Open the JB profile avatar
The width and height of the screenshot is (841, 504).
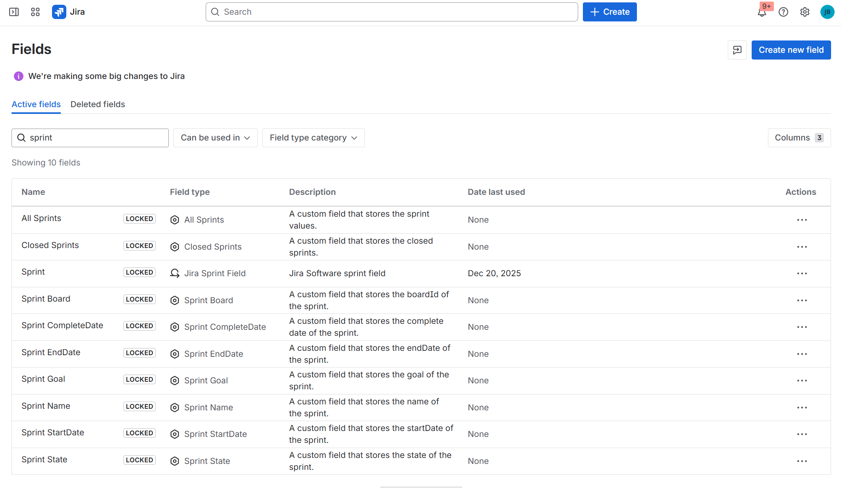[x=827, y=12]
